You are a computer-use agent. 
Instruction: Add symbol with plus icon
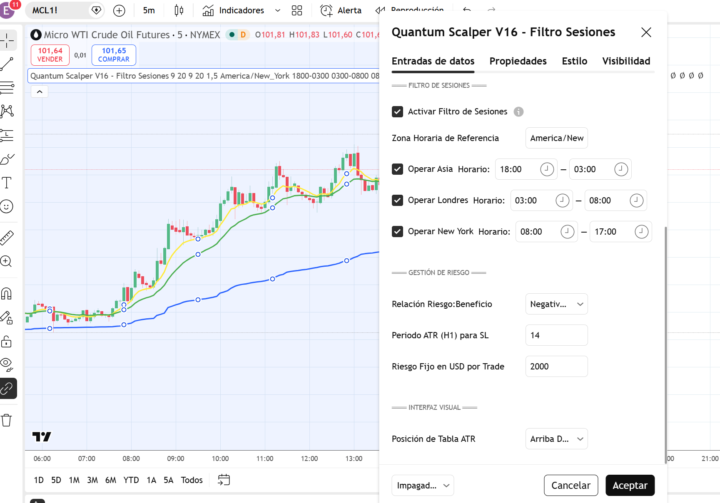119,10
